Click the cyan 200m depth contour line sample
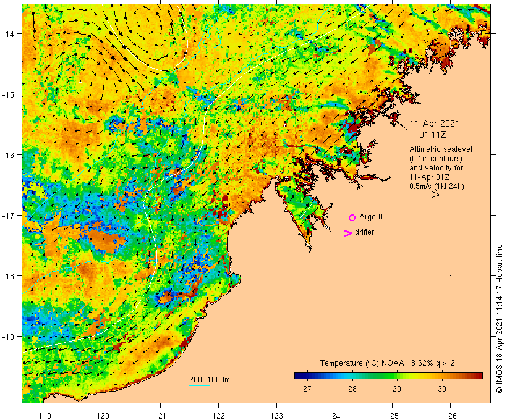 click(x=200, y=385)
